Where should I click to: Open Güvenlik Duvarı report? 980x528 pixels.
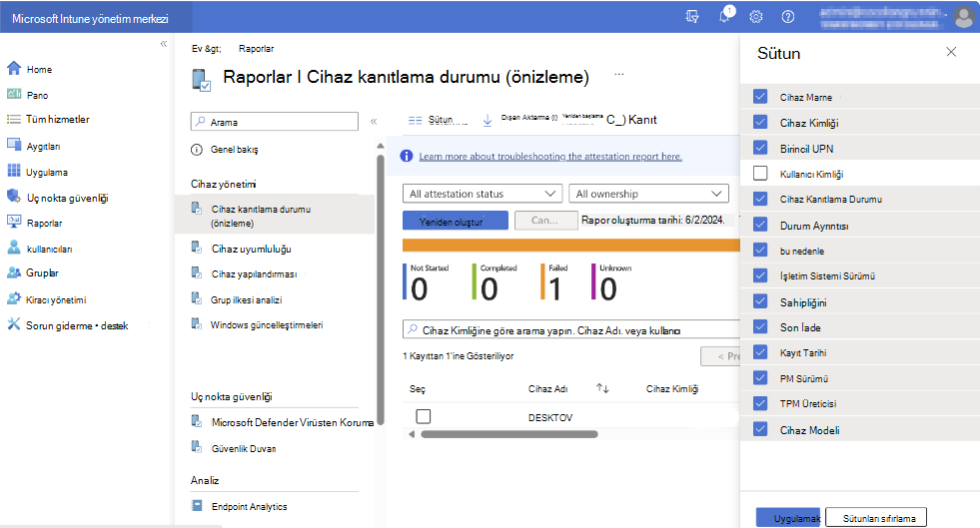[243, 448]
